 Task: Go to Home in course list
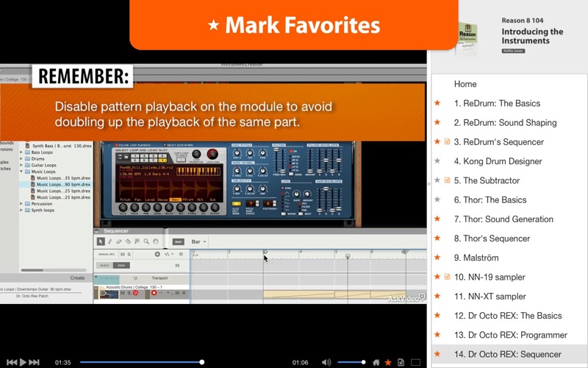click(465, 84)
